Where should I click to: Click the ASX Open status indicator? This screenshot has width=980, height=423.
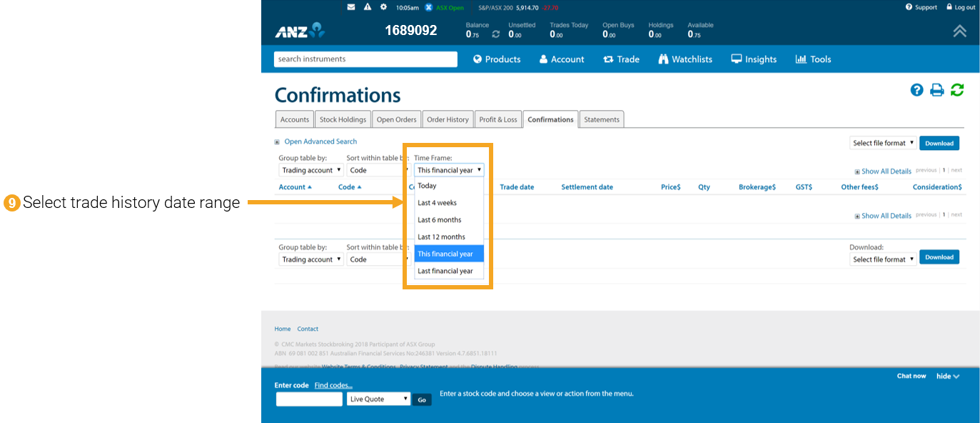[443, 7]
